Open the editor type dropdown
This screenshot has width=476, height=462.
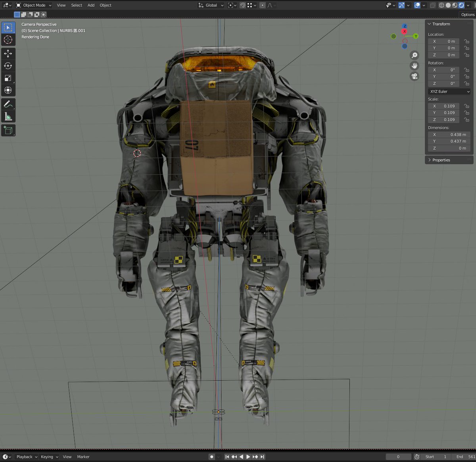pos(7,5)
